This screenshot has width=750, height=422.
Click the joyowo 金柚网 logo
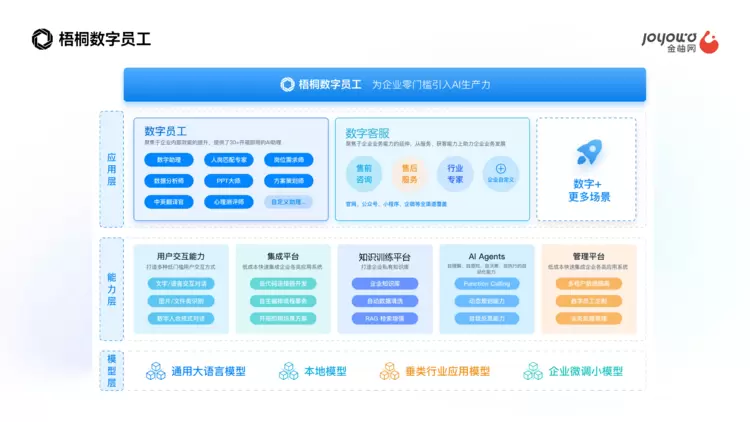[680, 41]
